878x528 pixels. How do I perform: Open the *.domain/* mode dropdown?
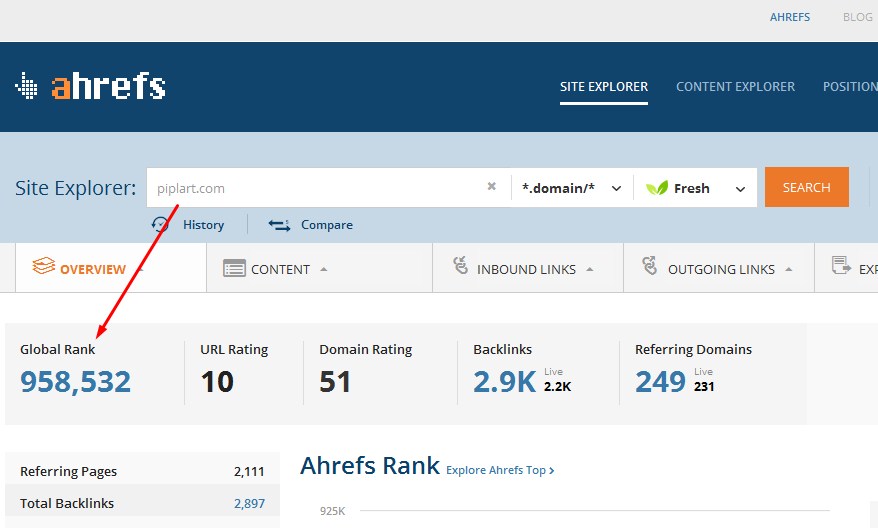tap(572, 188)
